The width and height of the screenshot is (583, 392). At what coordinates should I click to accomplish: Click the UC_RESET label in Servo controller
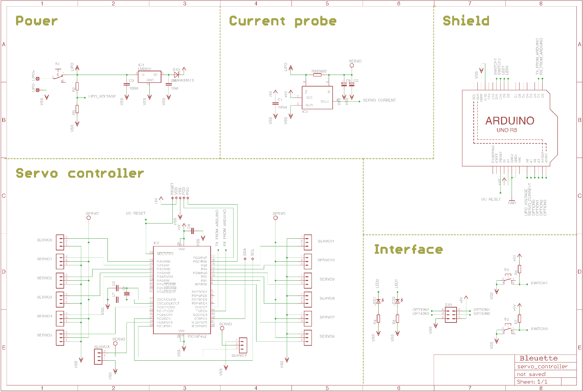pyautogui.click(x=136, y=213)
